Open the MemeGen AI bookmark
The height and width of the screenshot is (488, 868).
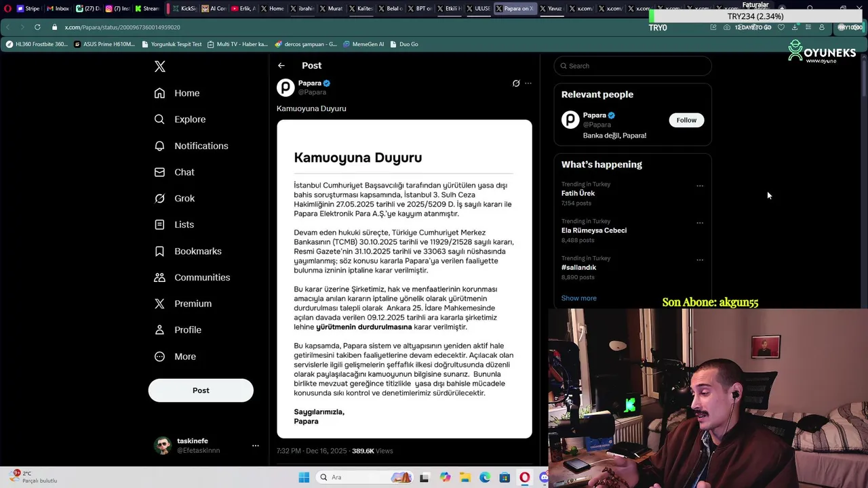pyautogui.click(x=363, y=44)
